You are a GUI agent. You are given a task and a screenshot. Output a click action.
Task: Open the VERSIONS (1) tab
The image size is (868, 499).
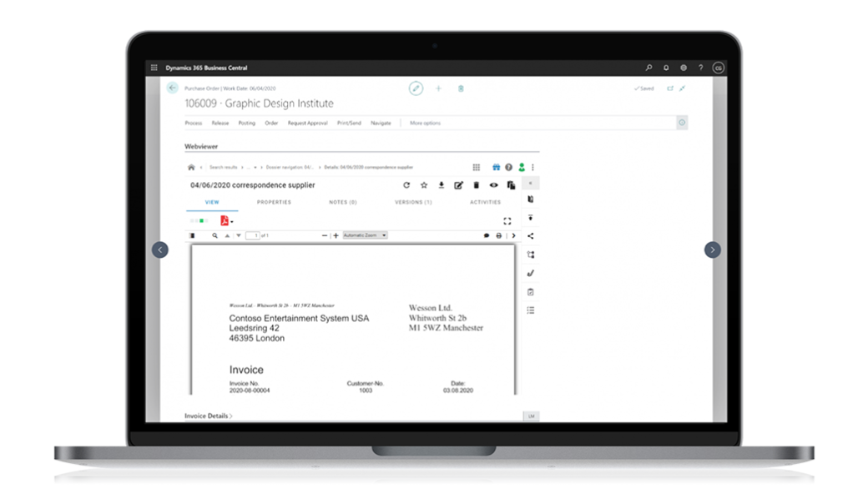[413, 203]
